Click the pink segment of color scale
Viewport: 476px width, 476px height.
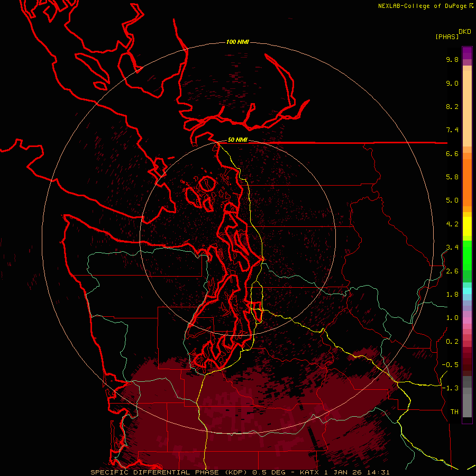tap(467, 321)
